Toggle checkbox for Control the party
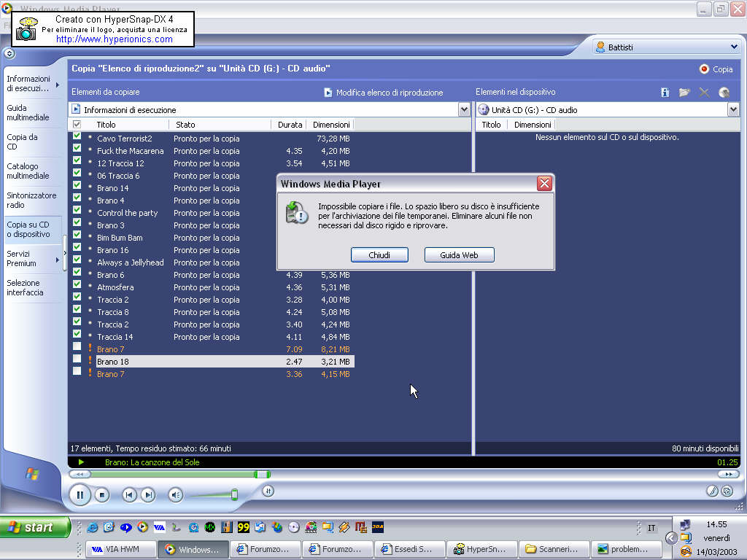 pyautogui.click(x=77, y=210)
